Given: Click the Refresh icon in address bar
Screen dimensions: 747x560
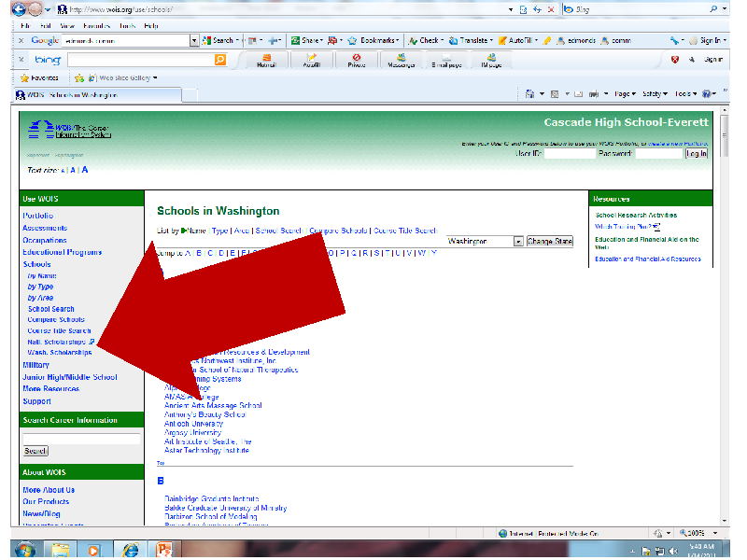Looking at the screenshot, I should (x=538, y=9).
